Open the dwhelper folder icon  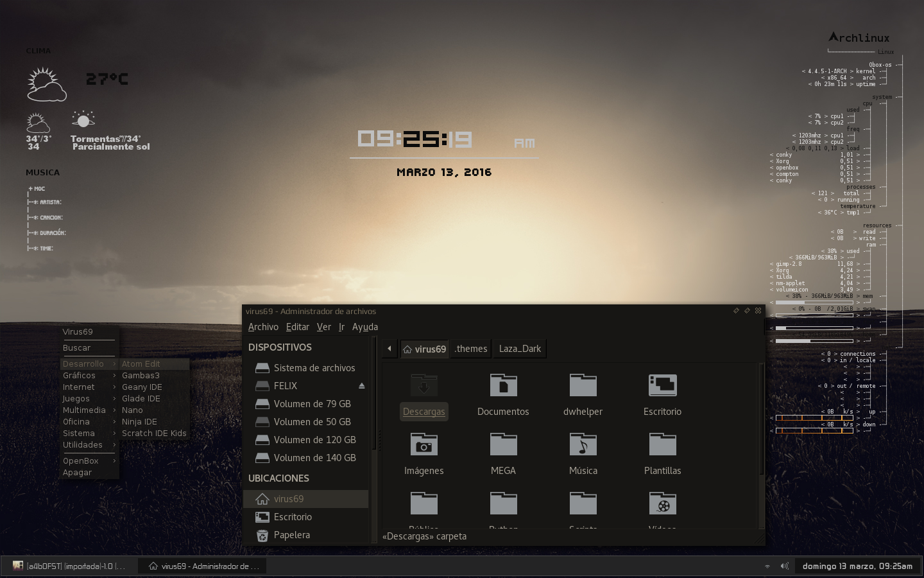(x=583, y=385)
